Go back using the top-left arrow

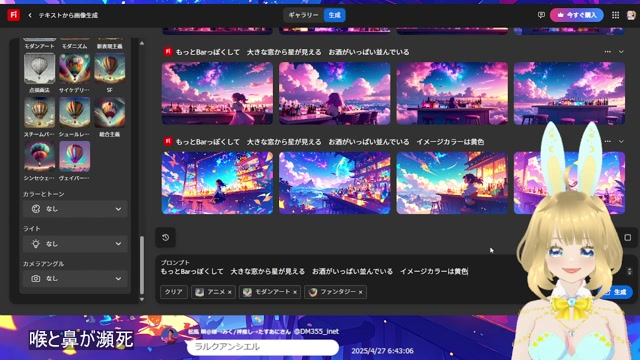pyautogui.click(x=30, y=15)
